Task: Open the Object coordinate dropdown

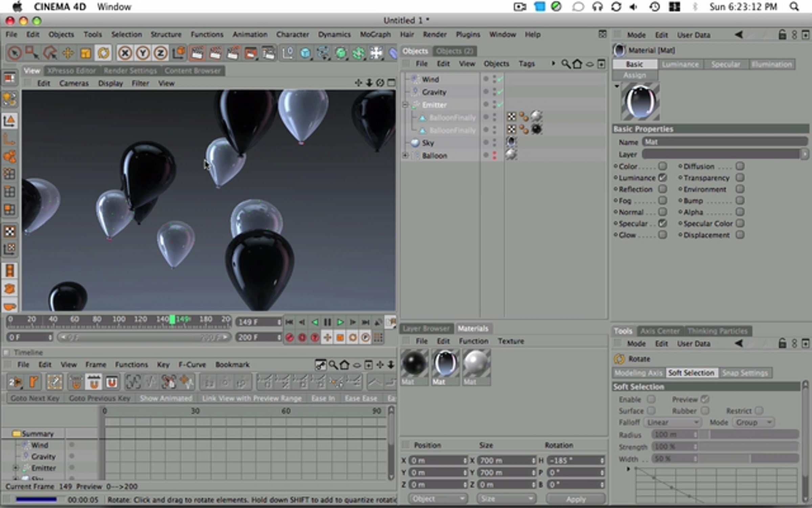Action: click(438, 499)
